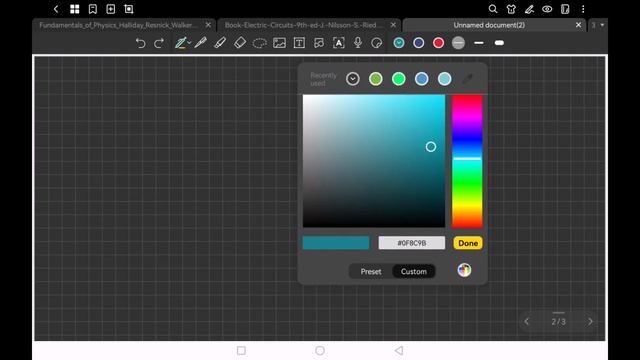This screenshot has height=360, width=640.
Task: Close the Unnamed document(2) tab
Action: (x=578, y=25)
